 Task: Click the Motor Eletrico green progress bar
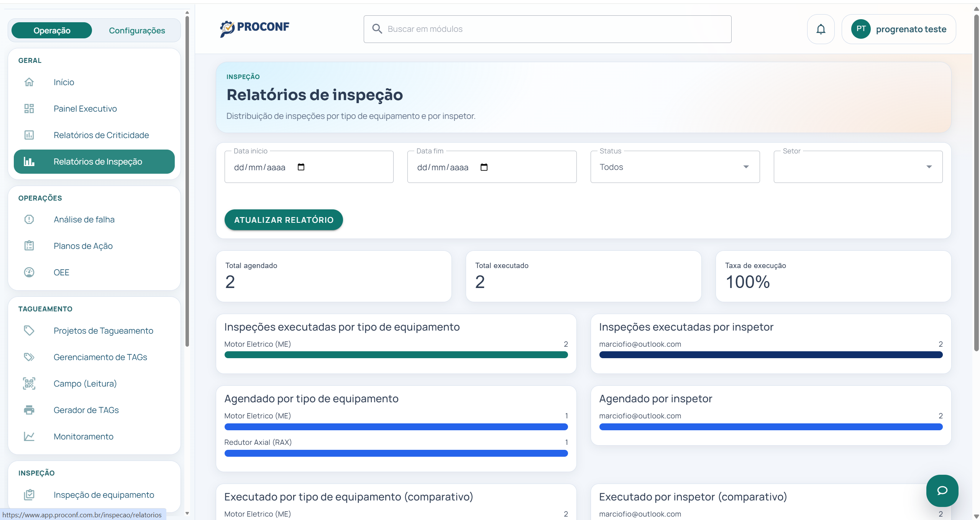point(396,355)
